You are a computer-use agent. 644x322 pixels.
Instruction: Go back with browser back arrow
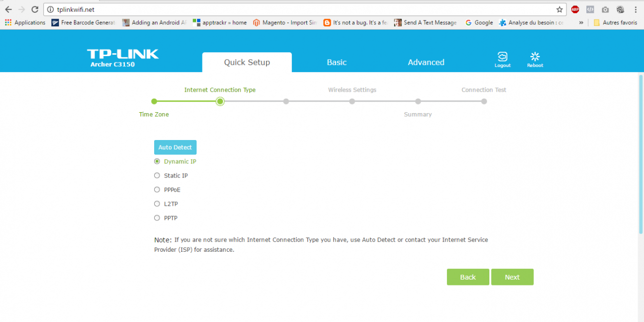[x=8, y=9]
